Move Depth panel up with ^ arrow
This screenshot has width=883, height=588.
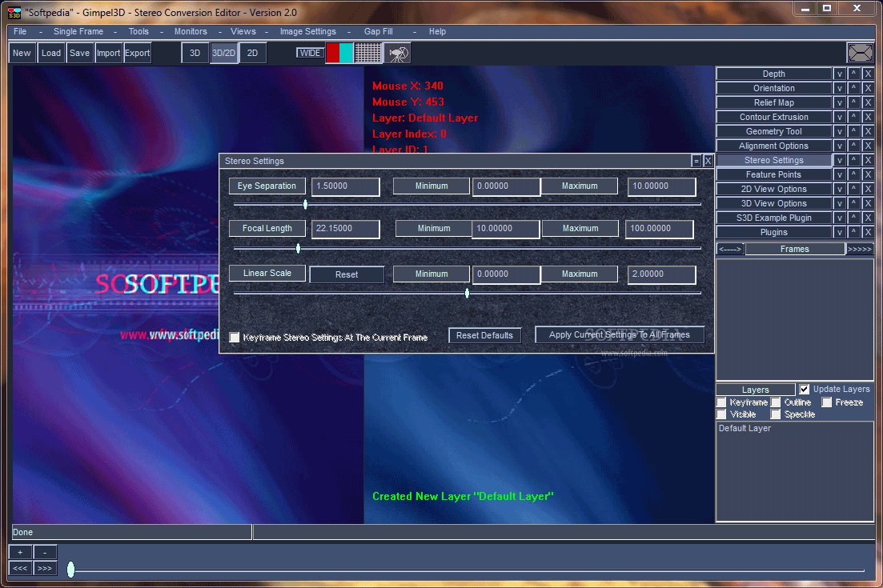point(853,74)
